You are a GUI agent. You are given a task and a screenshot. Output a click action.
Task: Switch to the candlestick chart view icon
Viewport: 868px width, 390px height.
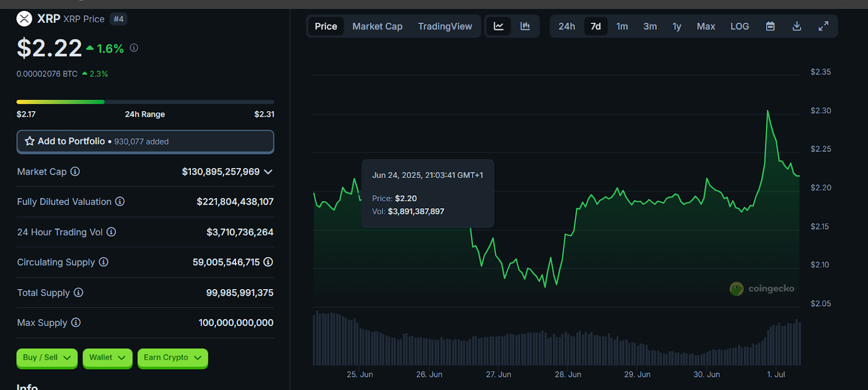[x=525, y=26]
